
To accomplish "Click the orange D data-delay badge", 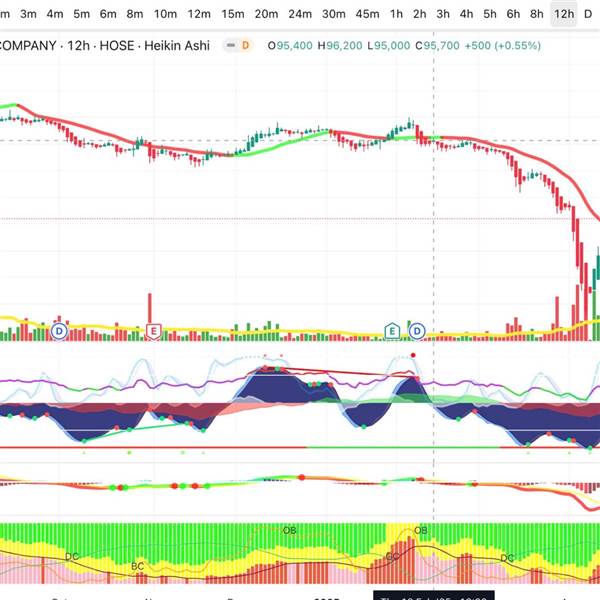I will coord(245,46).
